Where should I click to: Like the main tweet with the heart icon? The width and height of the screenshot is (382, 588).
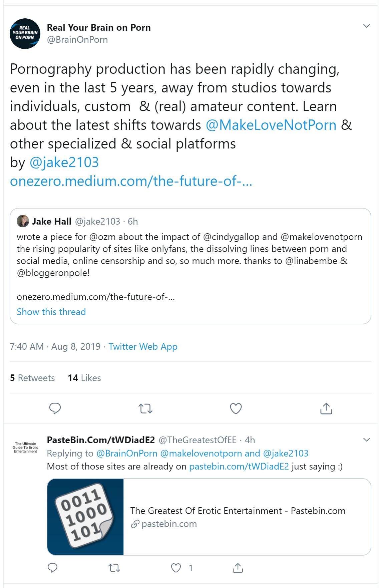tap(236, 408)
